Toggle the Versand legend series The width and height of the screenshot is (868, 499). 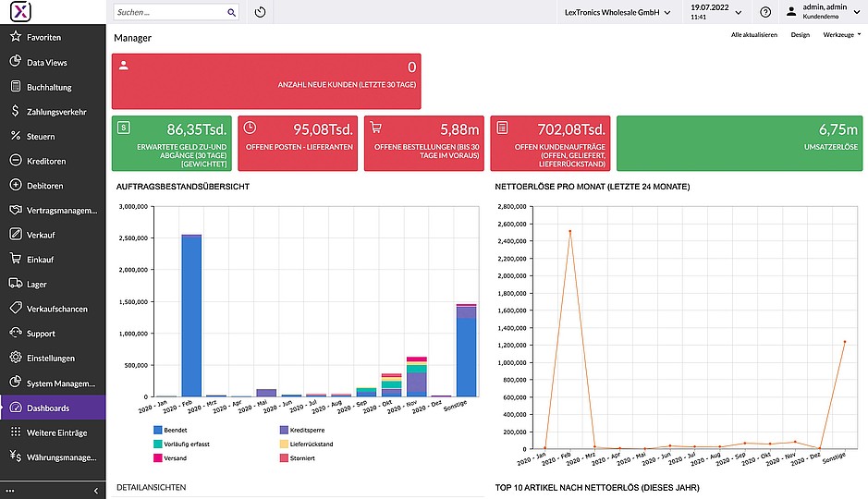point(170,458)
